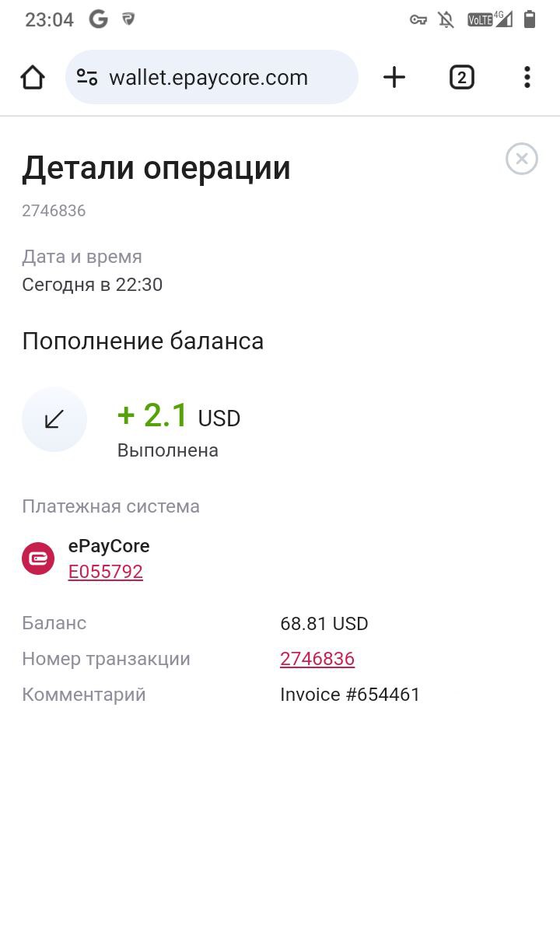Open the E055792 account link

(x=106, y=572)
